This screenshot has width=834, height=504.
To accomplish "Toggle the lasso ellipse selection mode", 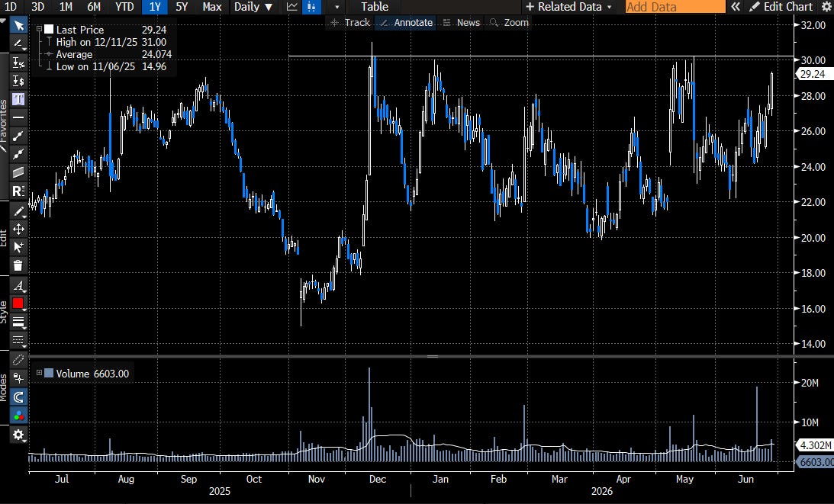I will tap(18, 361).
